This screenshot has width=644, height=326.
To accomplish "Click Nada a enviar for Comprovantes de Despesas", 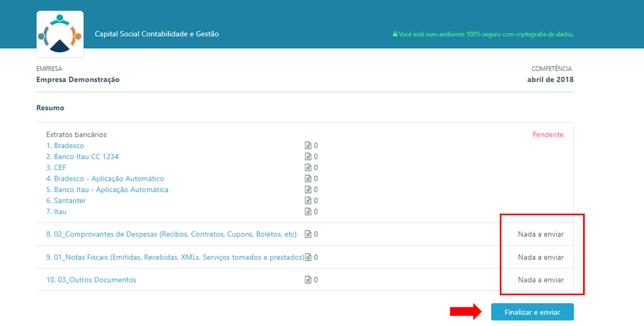I will [x=541, y=234].
